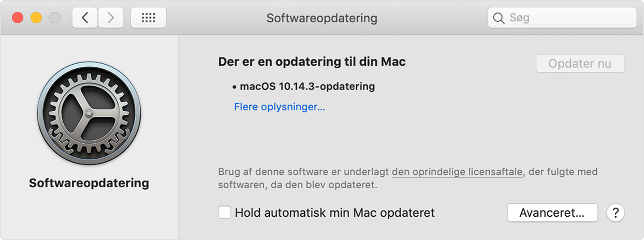Click the Softwareopdatering window title
This screenshot has height=240, width=644.
point(321,18)
